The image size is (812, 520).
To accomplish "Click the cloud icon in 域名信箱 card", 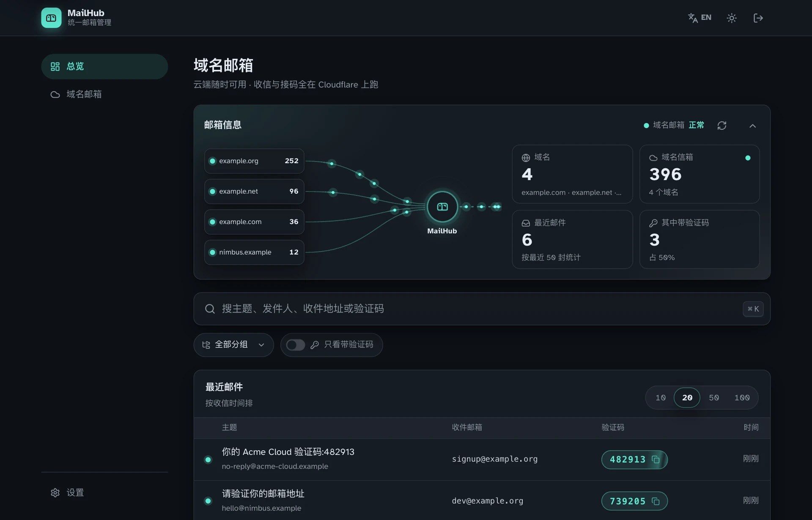I will pos(653,158).
